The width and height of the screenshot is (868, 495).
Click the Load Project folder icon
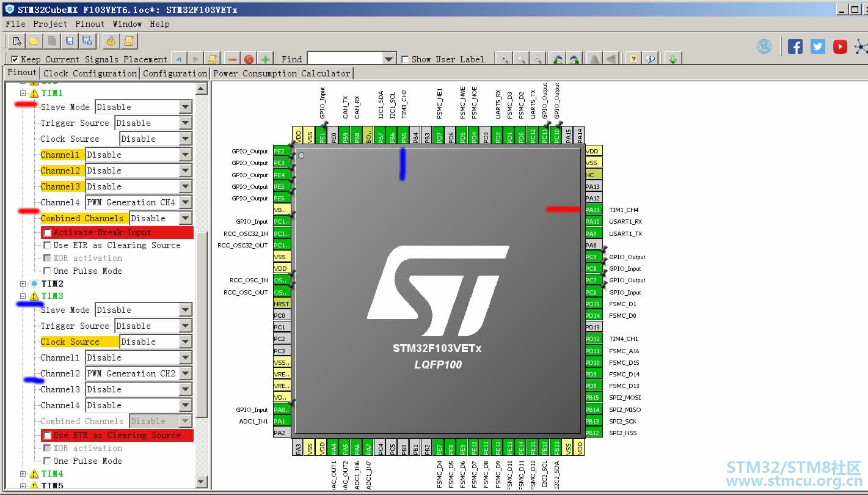click(x=34, y=41)
